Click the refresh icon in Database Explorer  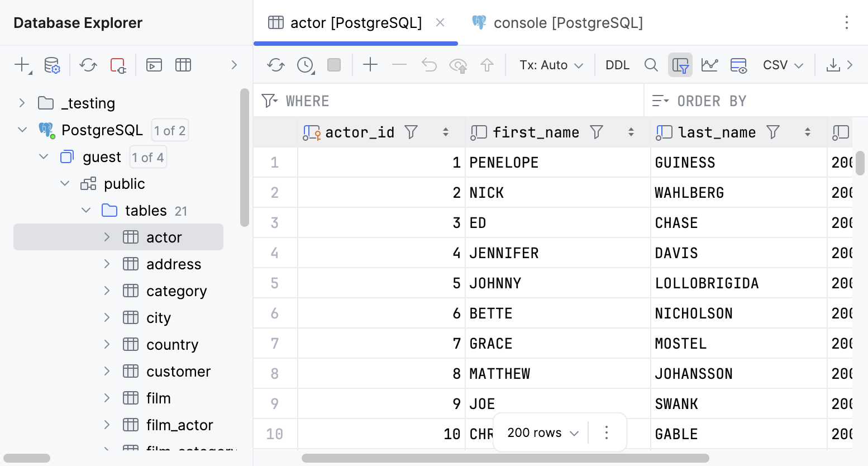(88, 65)
